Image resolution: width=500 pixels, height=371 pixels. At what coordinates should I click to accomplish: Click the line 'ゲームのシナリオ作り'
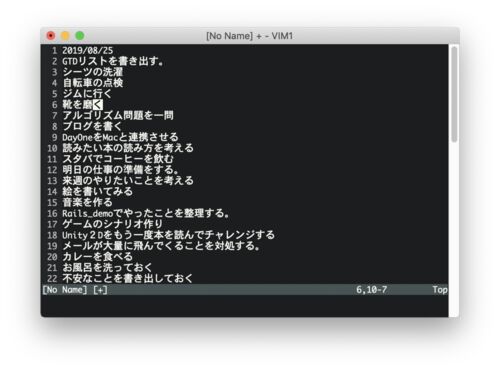tap(113, 224)
